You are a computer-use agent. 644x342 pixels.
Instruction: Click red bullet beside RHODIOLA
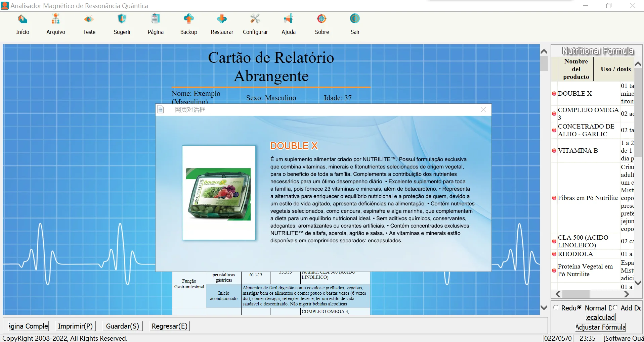554,254
